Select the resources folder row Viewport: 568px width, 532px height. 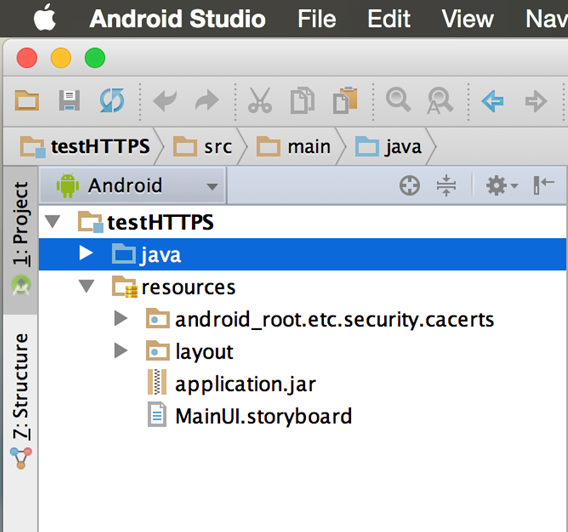coord(302,287)
